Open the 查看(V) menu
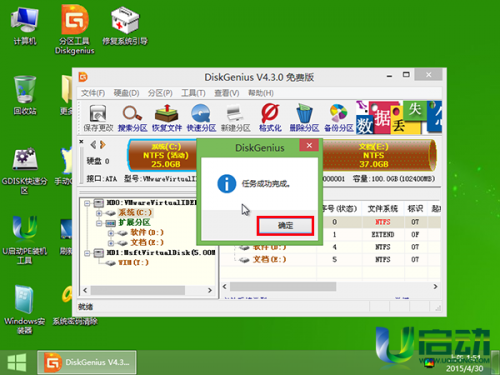Screen dimensions: 500x375 227,93
